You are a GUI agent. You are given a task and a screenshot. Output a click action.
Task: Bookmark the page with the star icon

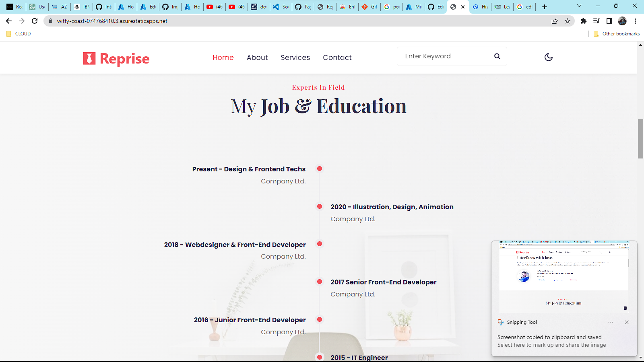point(568,21)
